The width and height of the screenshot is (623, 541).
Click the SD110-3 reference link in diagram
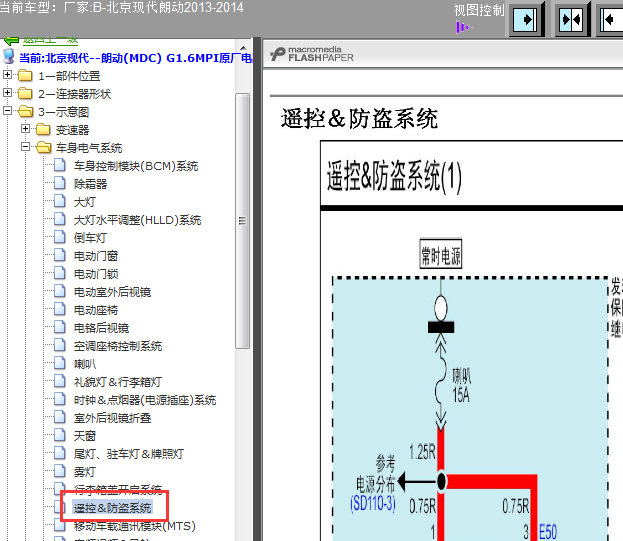click(x=373, y=504)
